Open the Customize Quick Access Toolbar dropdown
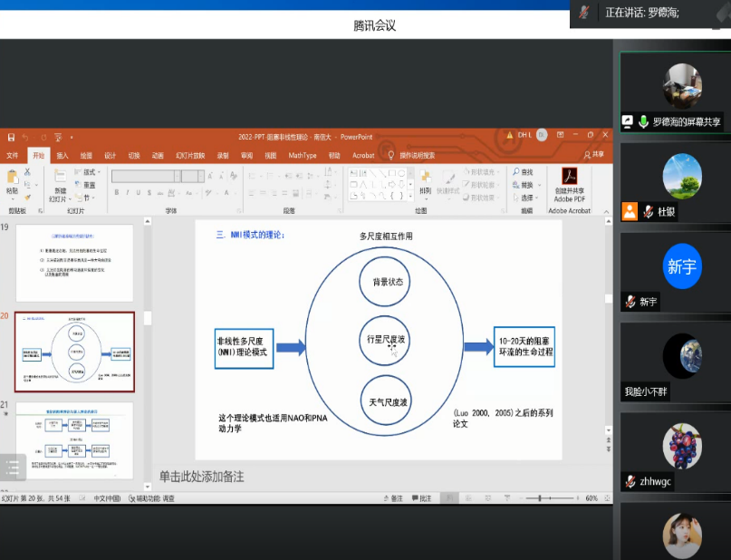 [72, 137]
